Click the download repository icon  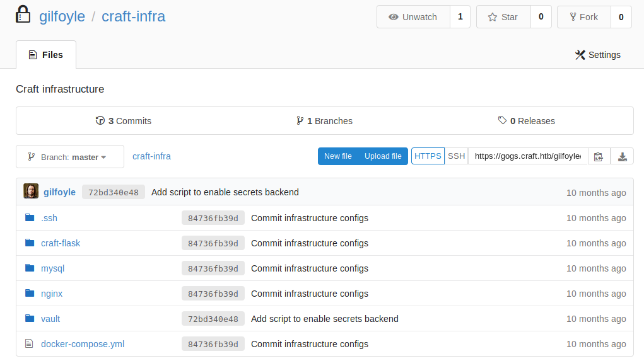[x=622, y=156]
